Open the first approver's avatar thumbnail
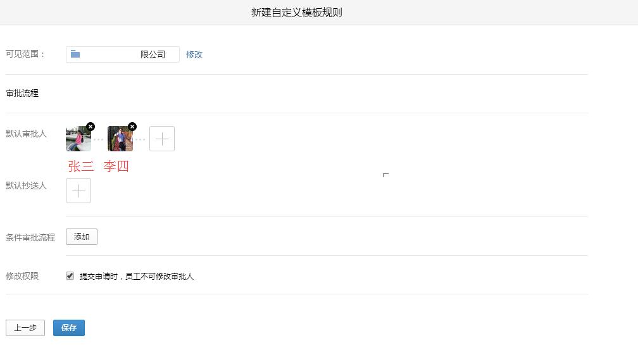Screen dimensions: 638x364 click(x=78, y=139)
